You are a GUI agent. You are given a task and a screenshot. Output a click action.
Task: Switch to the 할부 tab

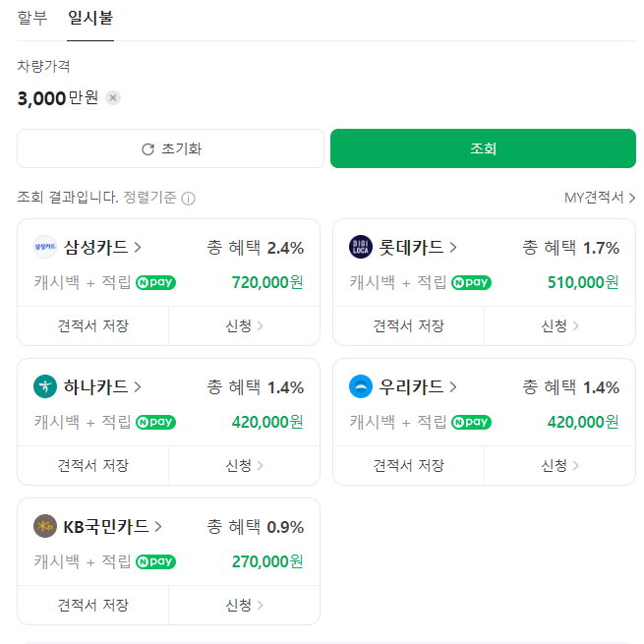point(32,17)
